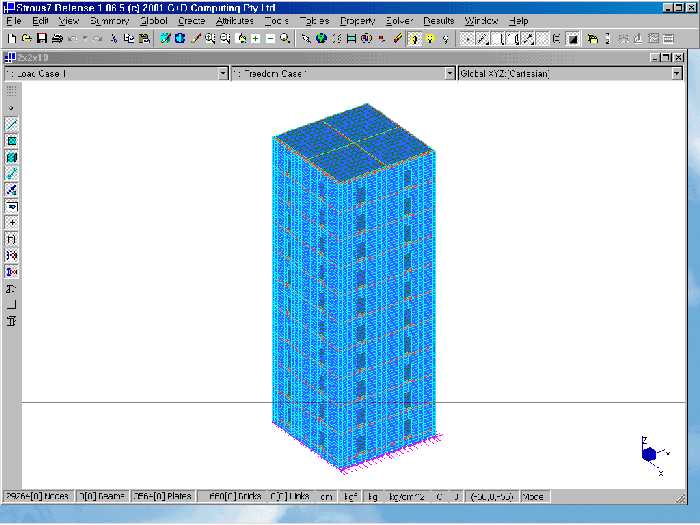Expand the Load Case dropdown
700x525 pixels.
223,73
